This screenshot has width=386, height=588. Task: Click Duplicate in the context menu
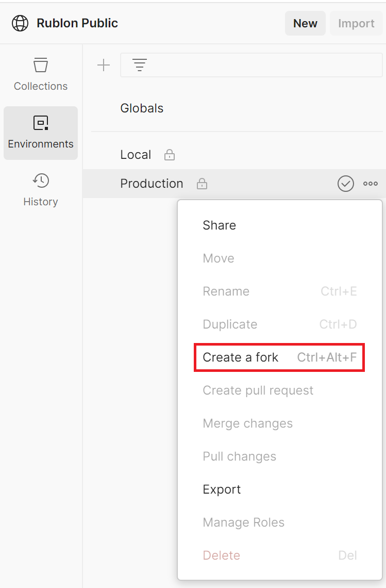230,324
